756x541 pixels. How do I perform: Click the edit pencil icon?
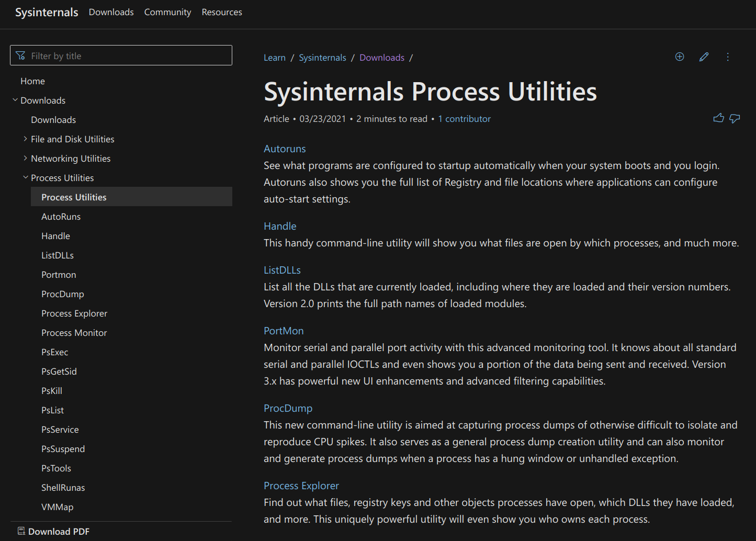704,57
